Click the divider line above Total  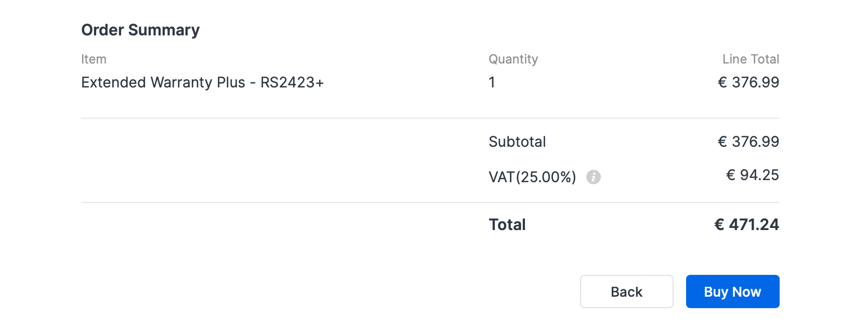click(430, 202)
